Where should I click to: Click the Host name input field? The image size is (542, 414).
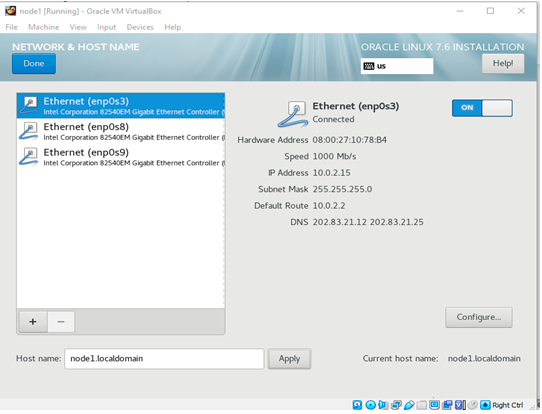pyautogui.click(x=164, y=359)
